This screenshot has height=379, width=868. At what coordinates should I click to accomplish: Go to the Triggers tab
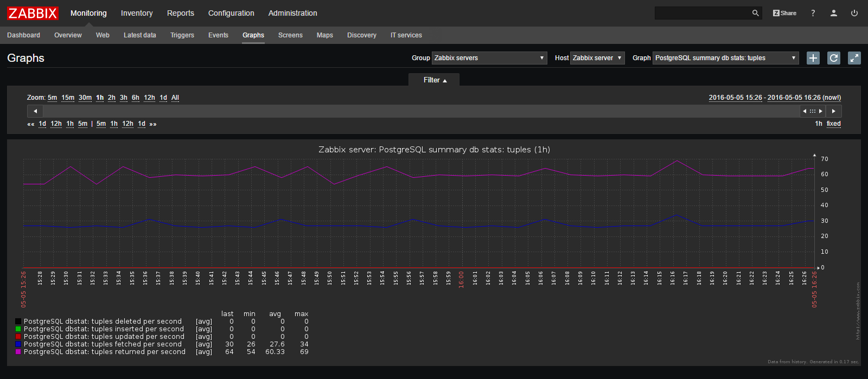pyautogui.click(x=182, y=35)
